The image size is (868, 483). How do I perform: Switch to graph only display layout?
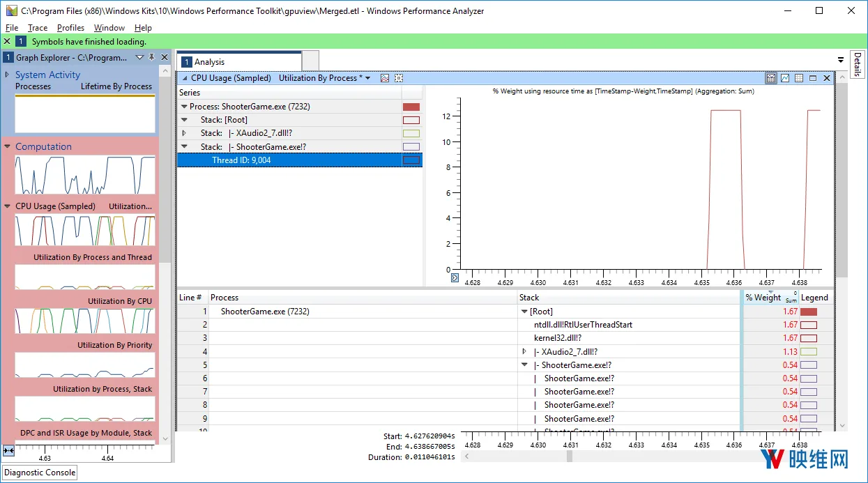pos(785,78)
